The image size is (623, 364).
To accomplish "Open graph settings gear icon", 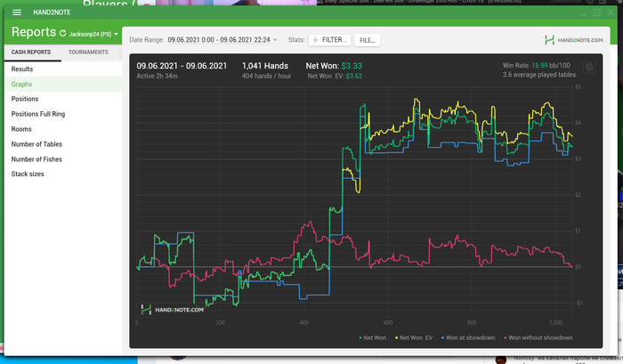I will (589, 67).
